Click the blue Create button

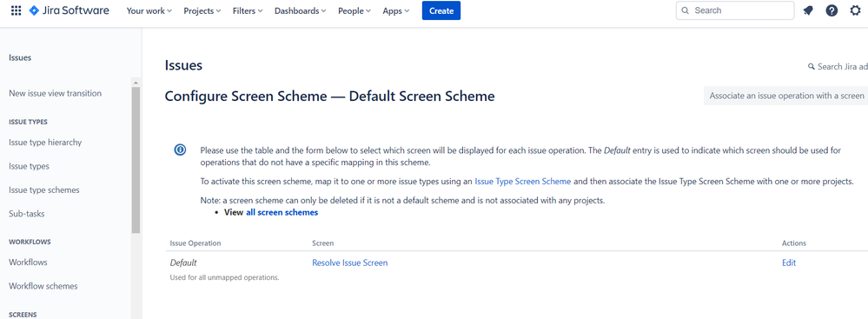441,10
